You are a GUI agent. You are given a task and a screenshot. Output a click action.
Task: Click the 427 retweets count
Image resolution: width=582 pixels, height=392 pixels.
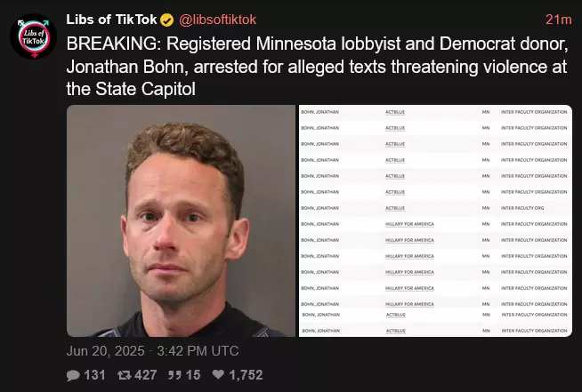tap(146, 375)
